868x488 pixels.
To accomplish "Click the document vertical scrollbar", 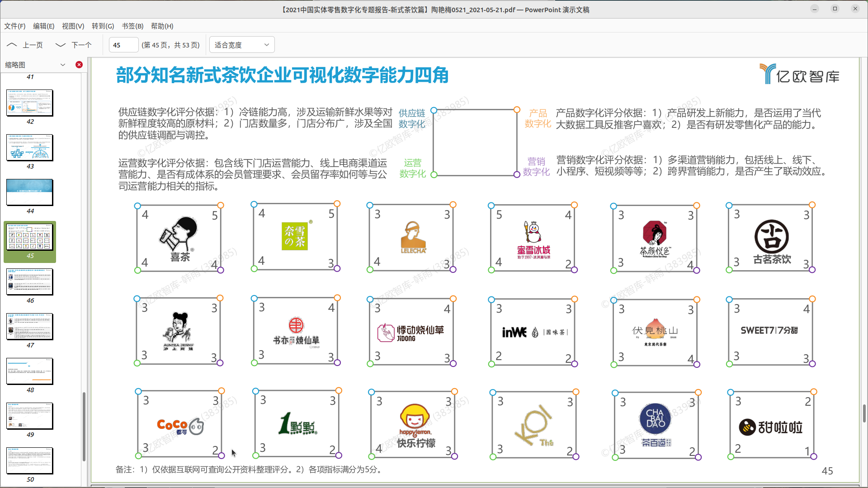I will point(864,413).
